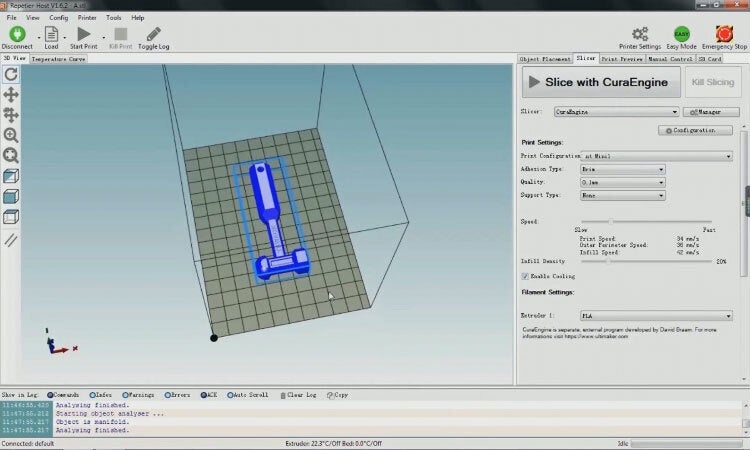Open the Slicer engine dropdown
Viewport: 750px width, 450px height.
click(616, 112)
